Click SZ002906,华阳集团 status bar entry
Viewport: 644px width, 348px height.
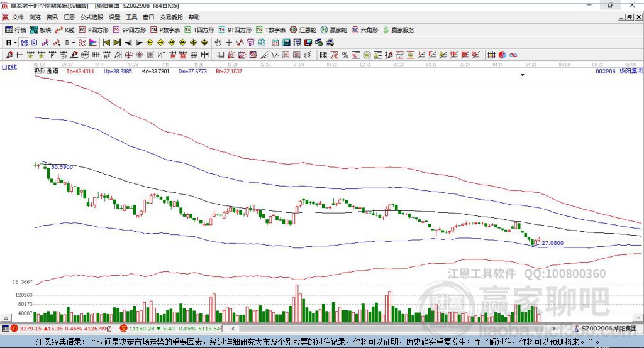[605, 329]
